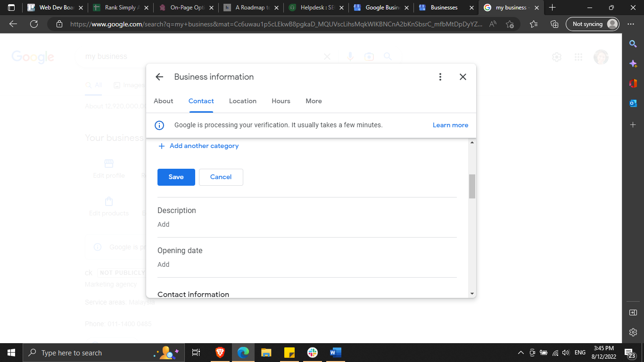Image resolution: width=644 pixels, height=362 pixels.
Task: Close the Business information dialog
Action: click(x=463, y=77)
